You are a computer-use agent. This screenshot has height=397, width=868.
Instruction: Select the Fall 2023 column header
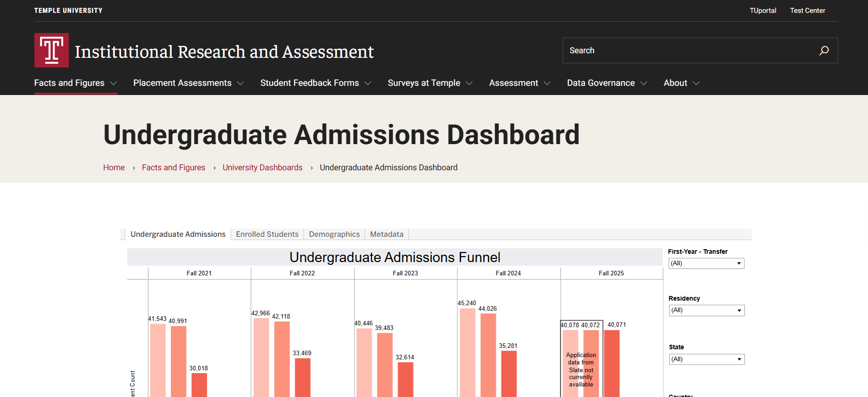point(405,273)
